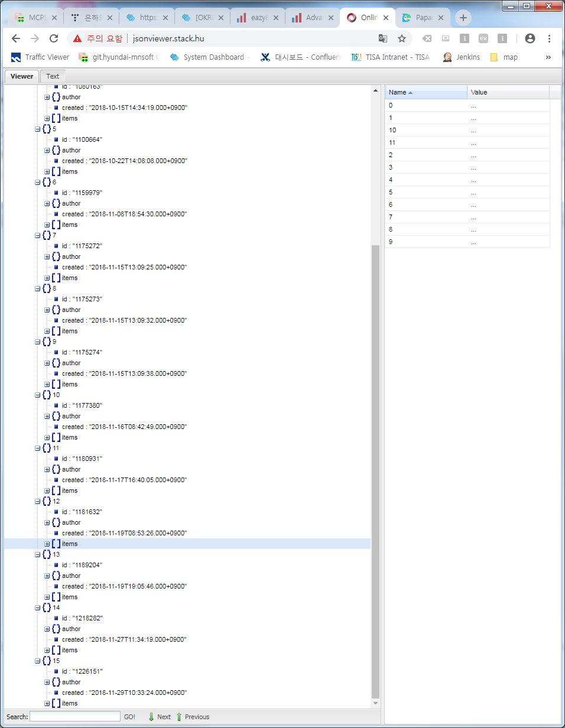
Task: Switch to the Text tab
Action: (x=53, y=76)
